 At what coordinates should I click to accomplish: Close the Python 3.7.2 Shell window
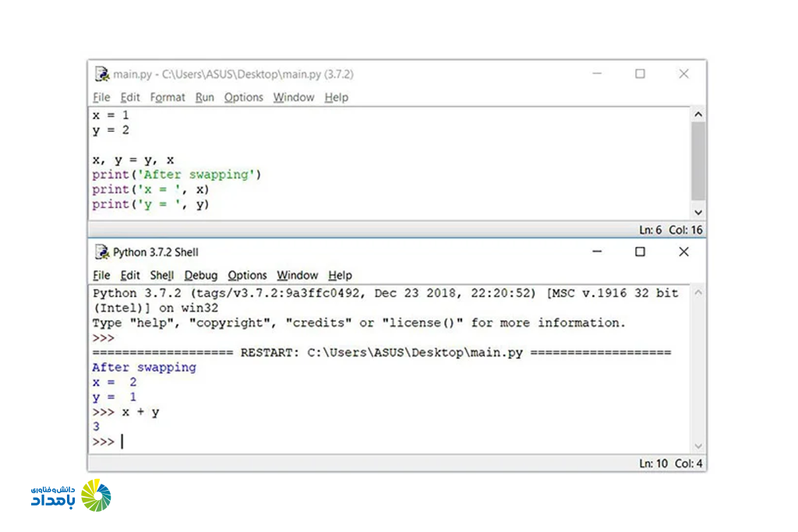point(683,252)
